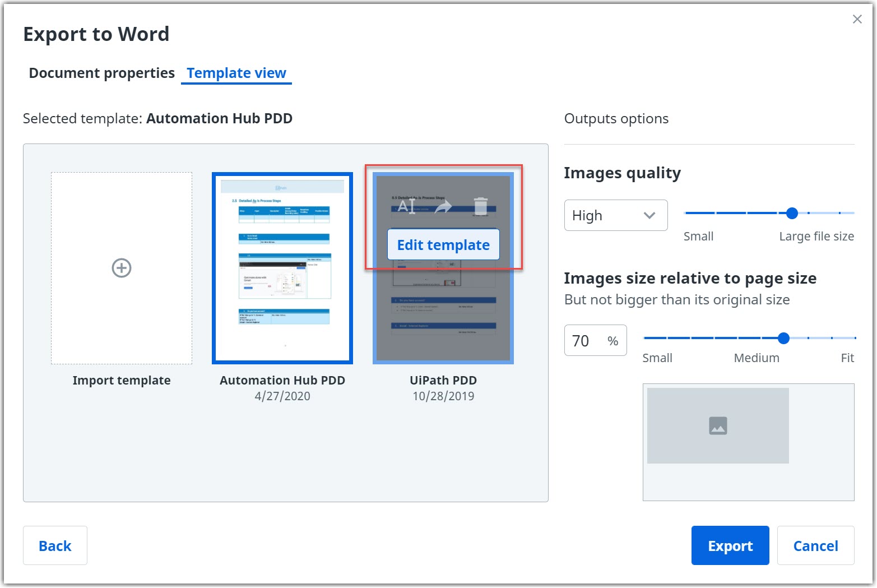The image size is (877, 588).
Task: Click the Medium label under size slider
Action: point(757,358)
